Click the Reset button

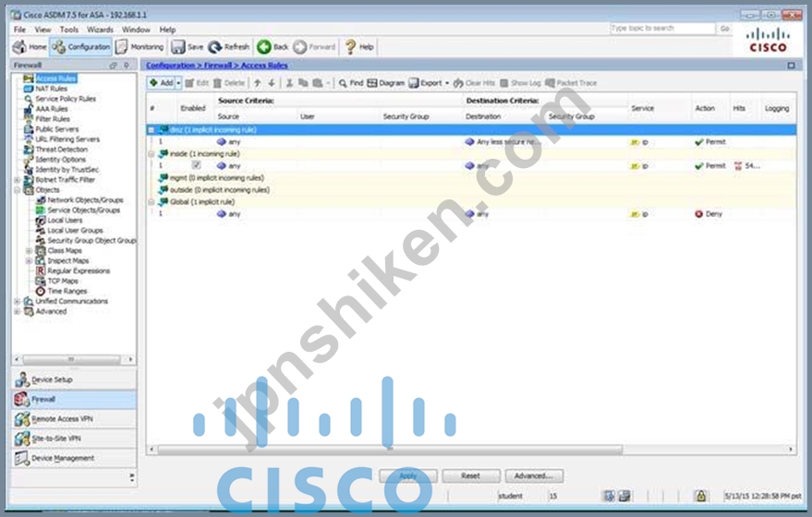click(471, 475)
